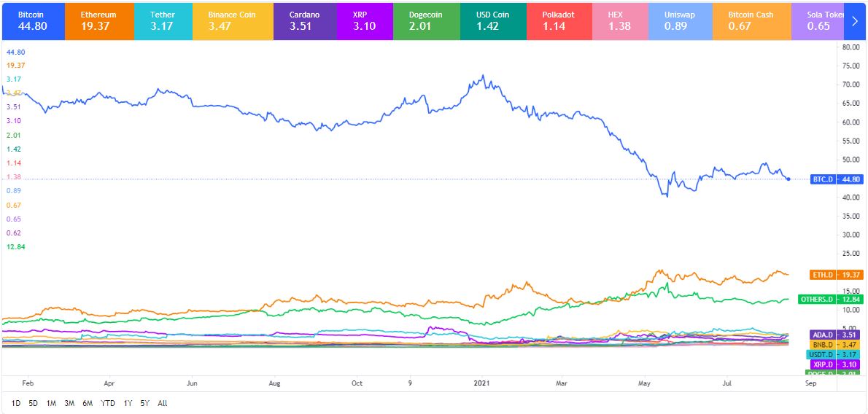
Task: Click the Jul label on time axis
Action: (728, 383)
